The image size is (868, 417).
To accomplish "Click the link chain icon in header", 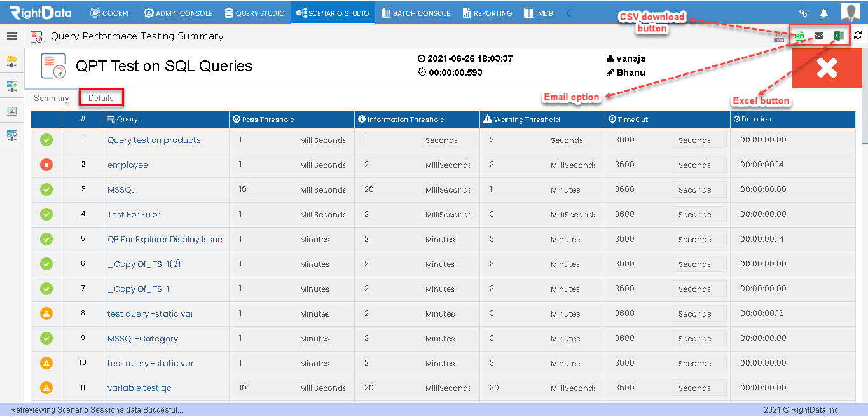I will coord(803,13).
